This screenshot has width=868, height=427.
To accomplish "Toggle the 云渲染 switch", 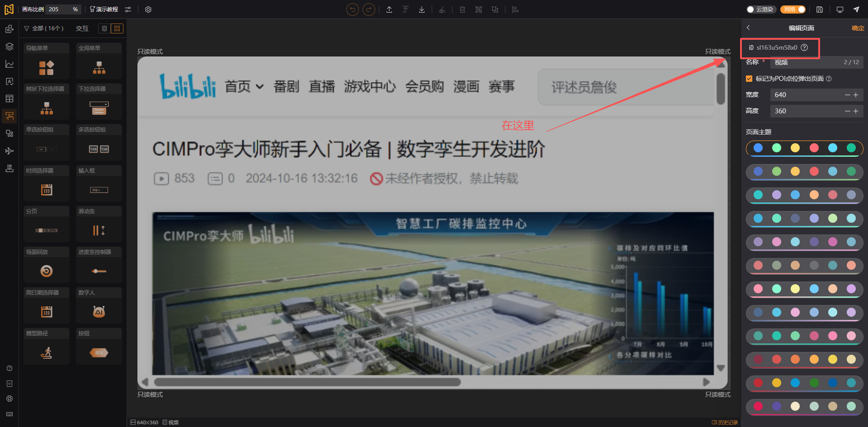I will point(761,9).
